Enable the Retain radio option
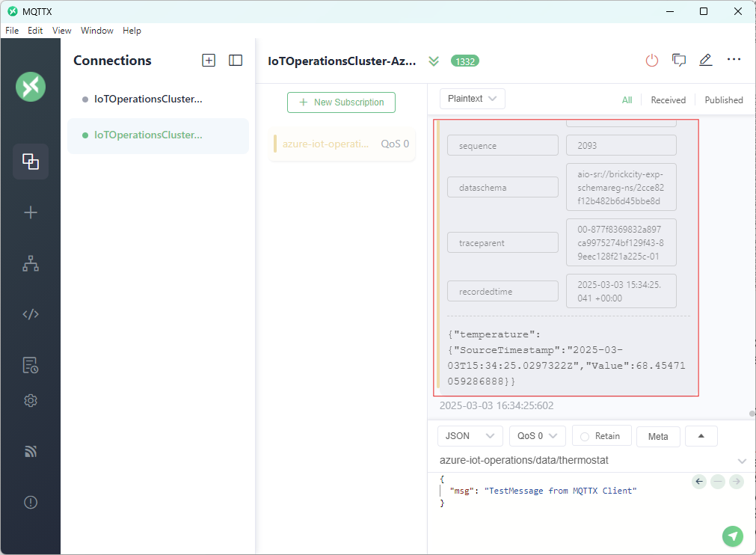The height and width of the screenshot is (555, 756). 601,436
